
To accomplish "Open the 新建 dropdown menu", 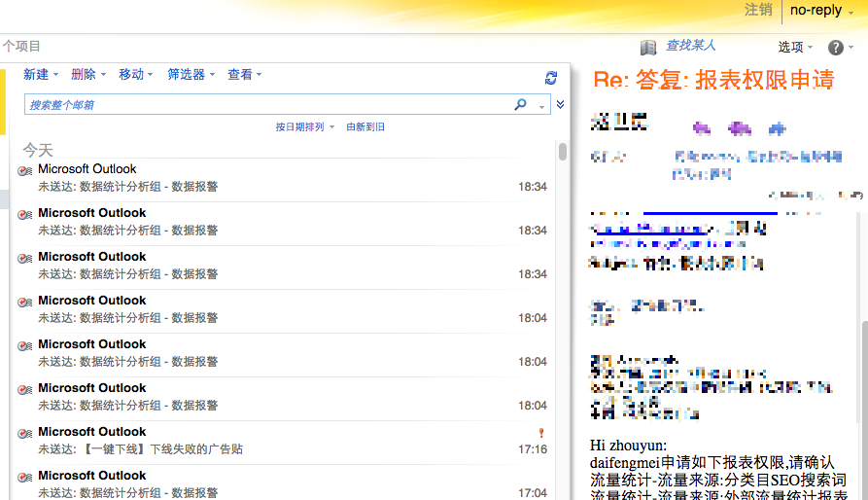I will [41, 74].
